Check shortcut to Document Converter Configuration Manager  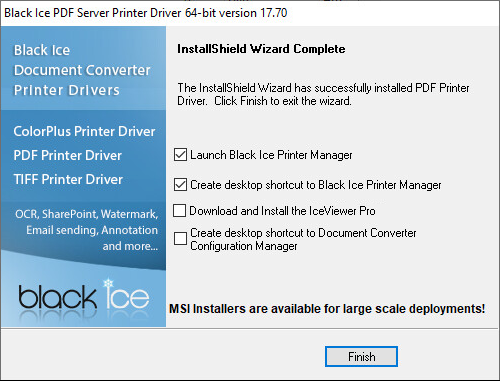pos(180,239)
